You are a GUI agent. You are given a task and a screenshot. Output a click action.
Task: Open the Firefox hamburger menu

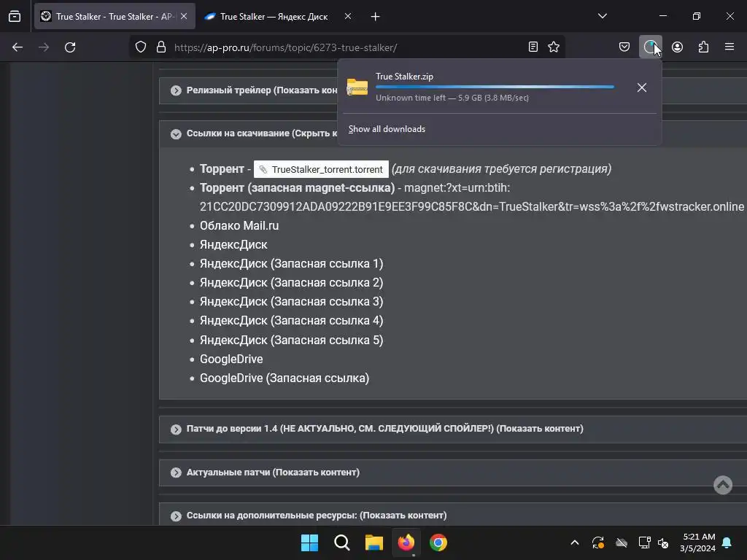(x=729, y=47)
